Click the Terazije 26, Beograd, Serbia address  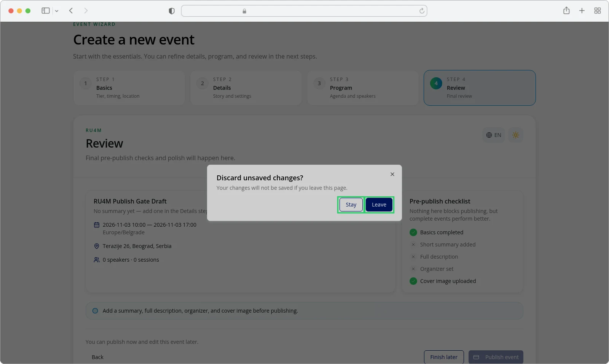[x=137, y=246]
